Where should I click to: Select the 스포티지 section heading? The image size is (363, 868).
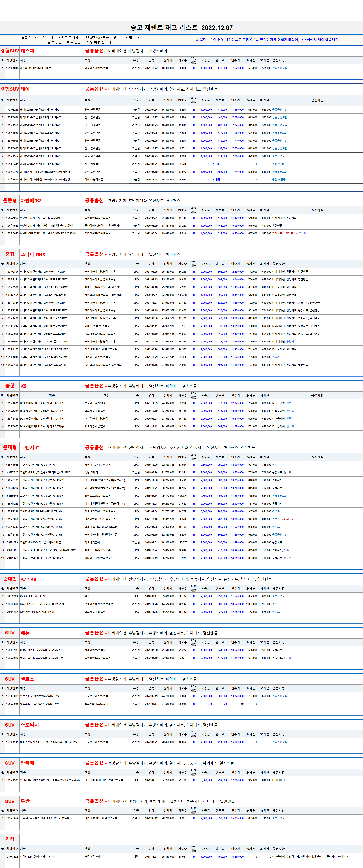pos(30,725)
